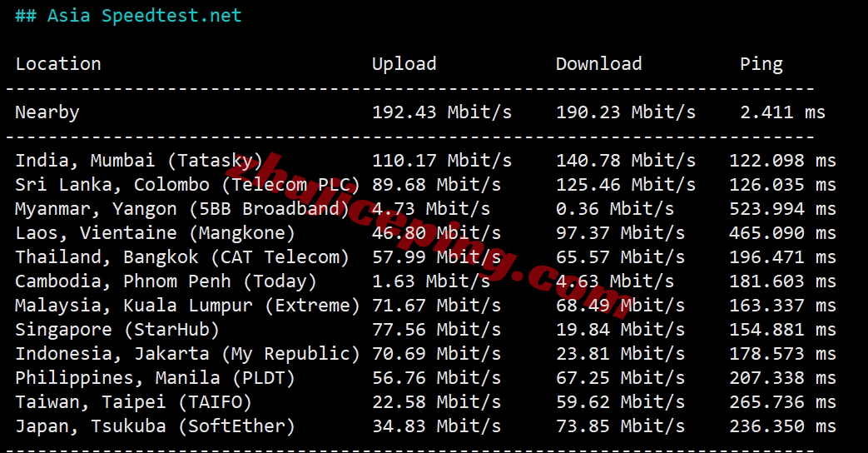This screenshot has height=453, width=868.
Task: Click Tsukuba upload 34.83 Mbit/s
Action: coord(436,426)
